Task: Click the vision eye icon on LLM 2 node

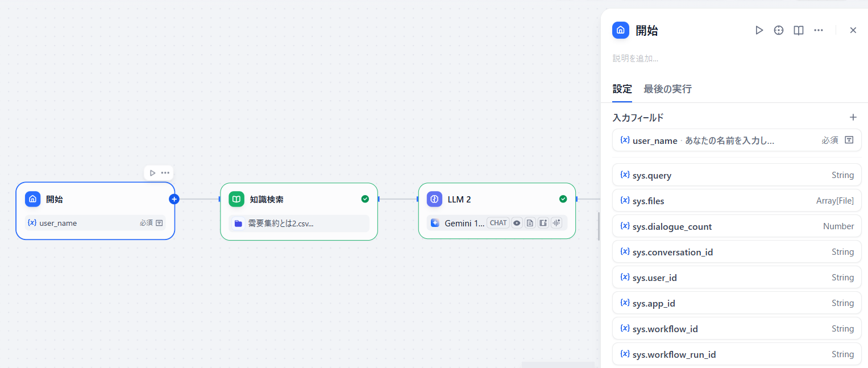Action: pos(517,223)
